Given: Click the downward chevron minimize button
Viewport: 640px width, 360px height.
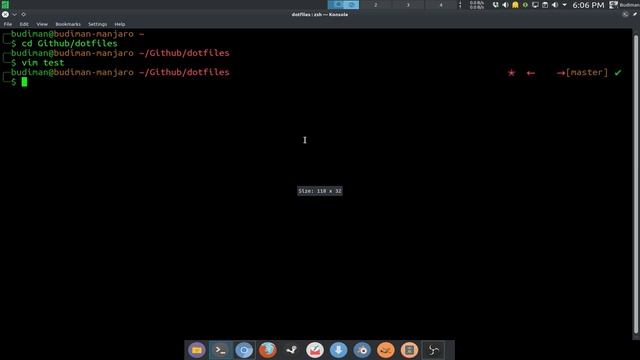Looking at the screenshot, I should coord(14,14).
